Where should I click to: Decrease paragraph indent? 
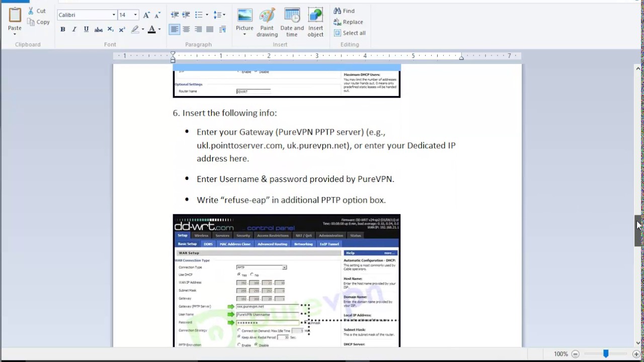[x=175, y=15]
